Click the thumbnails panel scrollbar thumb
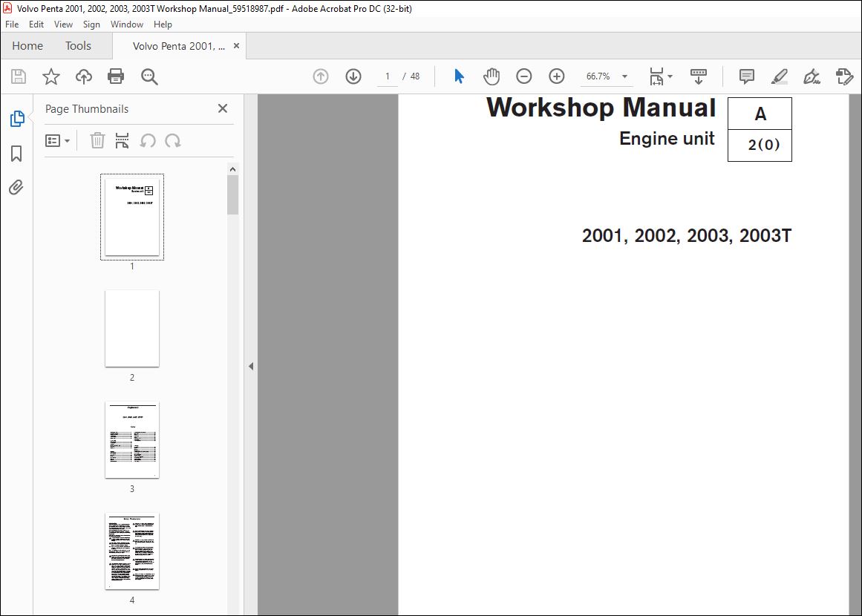The height and width of the screenshot is (616, 862). [x=232, y=194]
